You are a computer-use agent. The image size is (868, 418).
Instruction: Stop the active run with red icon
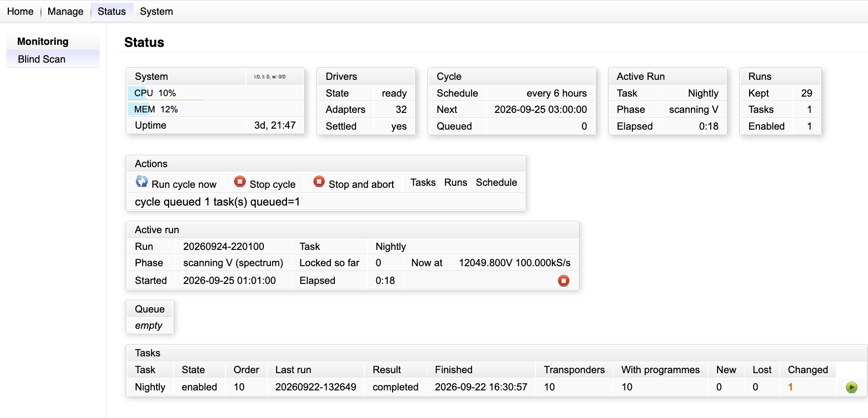tap(563, 280)
